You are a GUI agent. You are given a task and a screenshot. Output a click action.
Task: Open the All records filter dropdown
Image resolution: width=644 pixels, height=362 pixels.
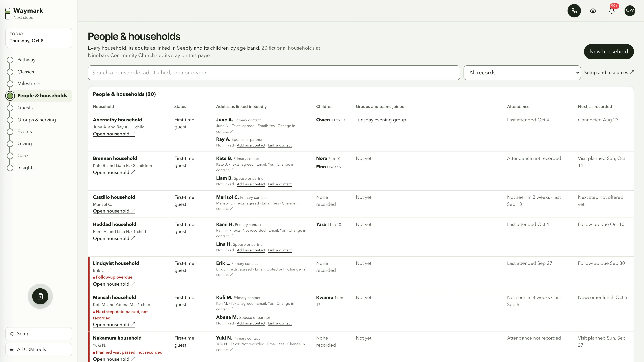522,73
